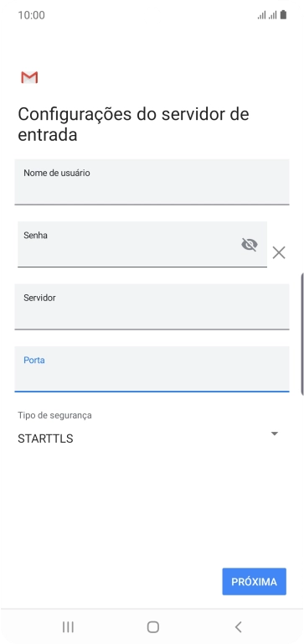Open Tipo de segurança selector

pos(152,429)
